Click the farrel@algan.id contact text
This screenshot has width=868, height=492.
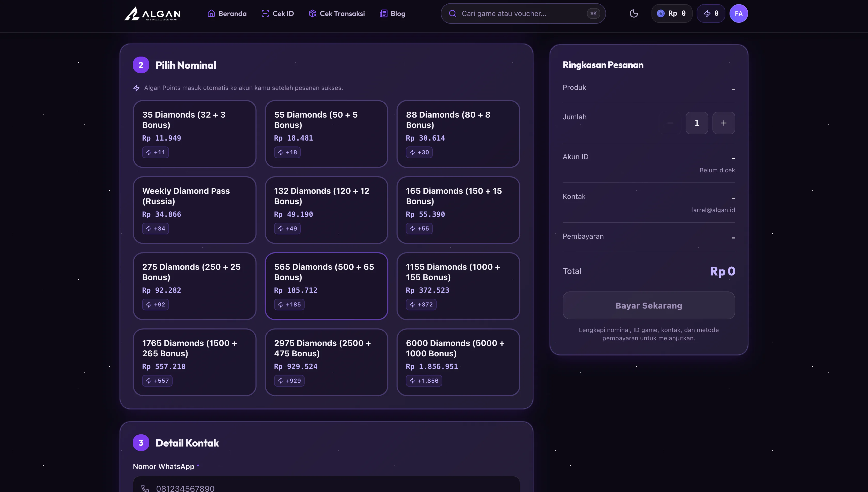point(713,210)
